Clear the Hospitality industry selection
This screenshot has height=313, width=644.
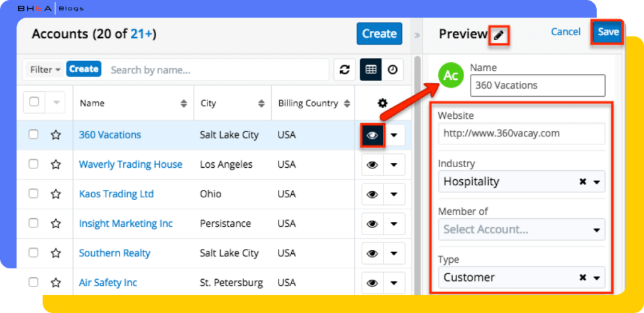click(x=582, y=182)
